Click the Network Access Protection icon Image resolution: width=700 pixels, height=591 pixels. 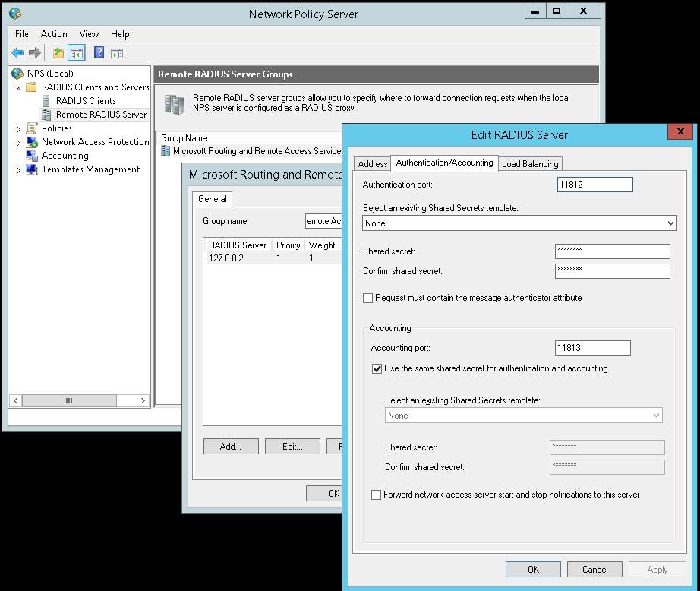[x=32, y=142]
